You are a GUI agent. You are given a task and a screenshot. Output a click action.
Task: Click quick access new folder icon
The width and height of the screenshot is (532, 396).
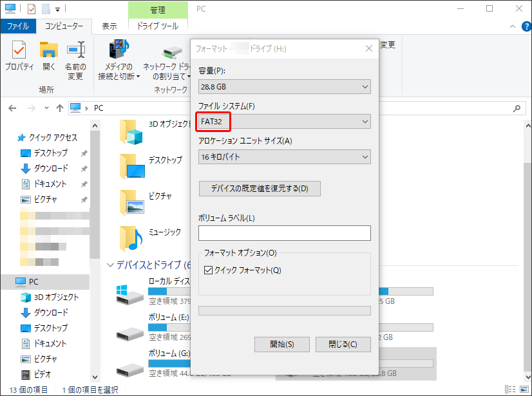[46, 9]
